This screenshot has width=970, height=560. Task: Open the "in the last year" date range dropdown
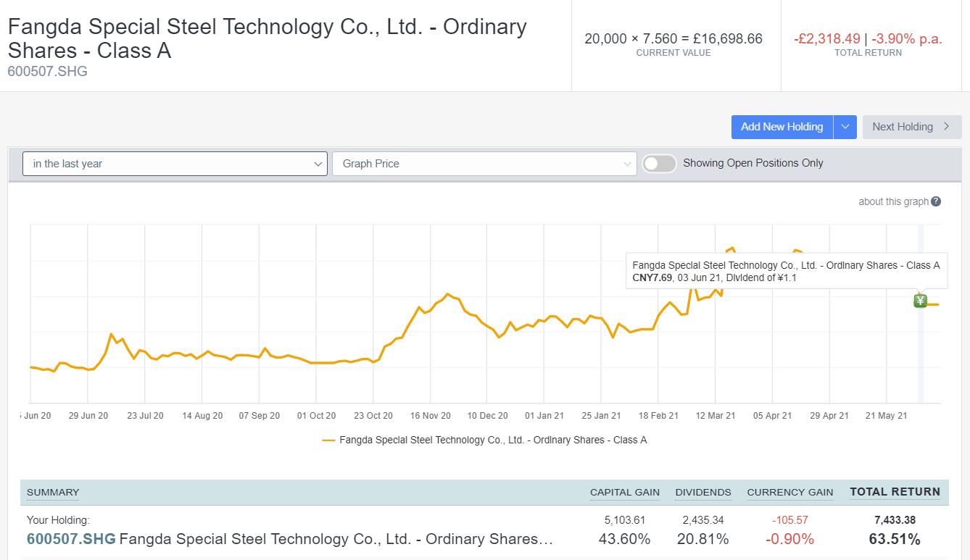pyautogui.click(x=174, y=164)
